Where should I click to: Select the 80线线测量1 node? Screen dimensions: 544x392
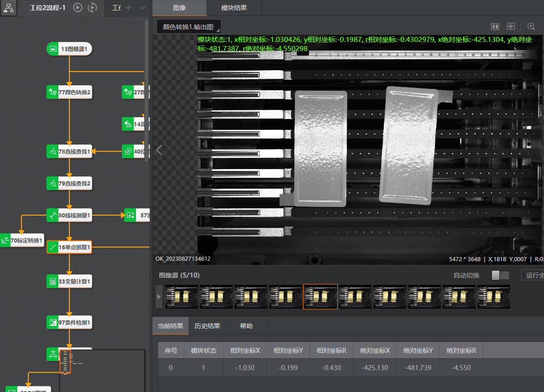coord(69,215)
